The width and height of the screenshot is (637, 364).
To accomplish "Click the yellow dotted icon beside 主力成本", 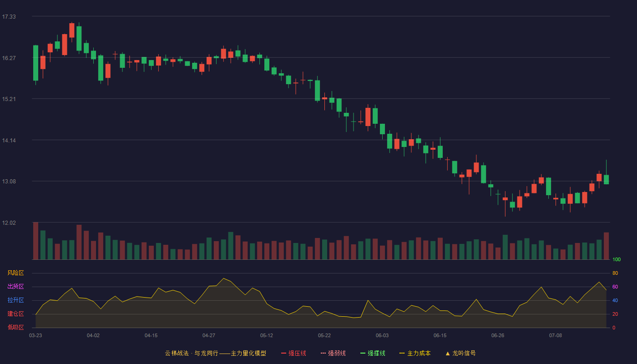I will [402, 353].
